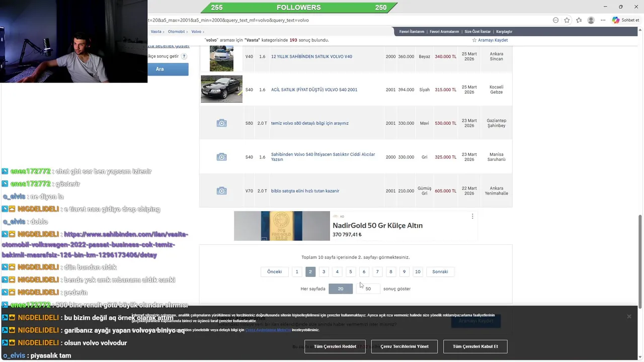Click the camera placeholder for the V70 listing
The image size is (644, 362).
point(221,191)
